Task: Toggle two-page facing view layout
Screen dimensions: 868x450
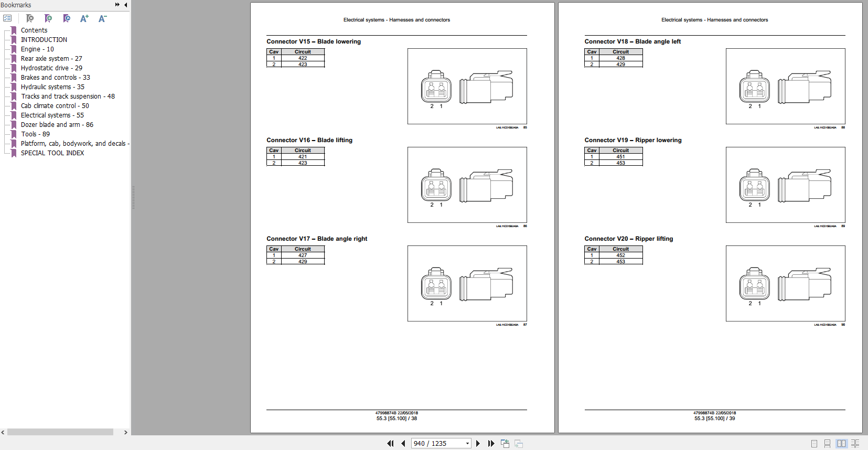Action: point(841,444)
